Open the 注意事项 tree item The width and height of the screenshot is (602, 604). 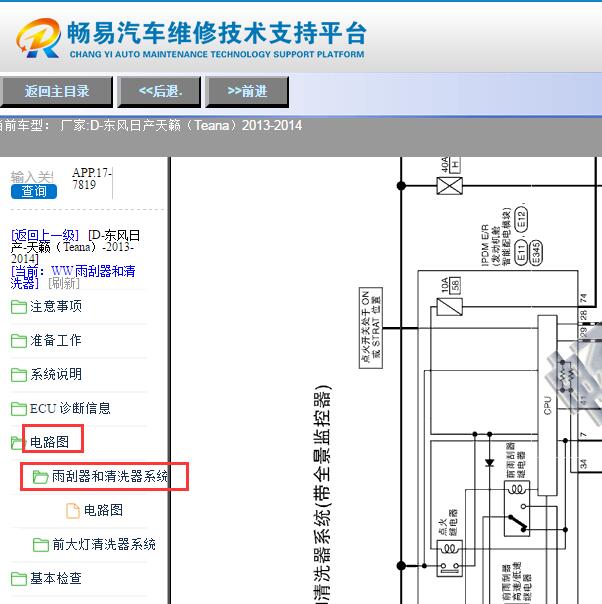56,307
